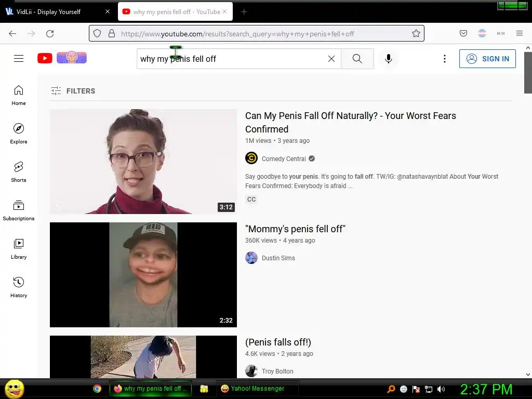Click site security padlock icon
532x399 pixels.
[x=112, y=33]
